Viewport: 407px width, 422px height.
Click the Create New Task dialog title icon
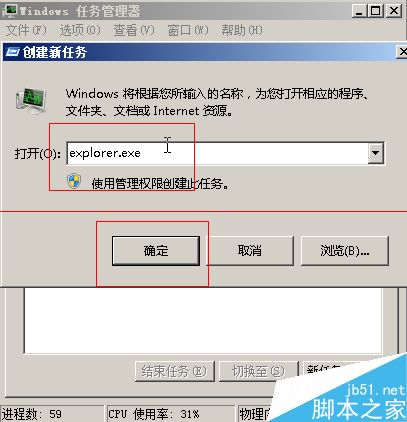[x=12, y=52]
